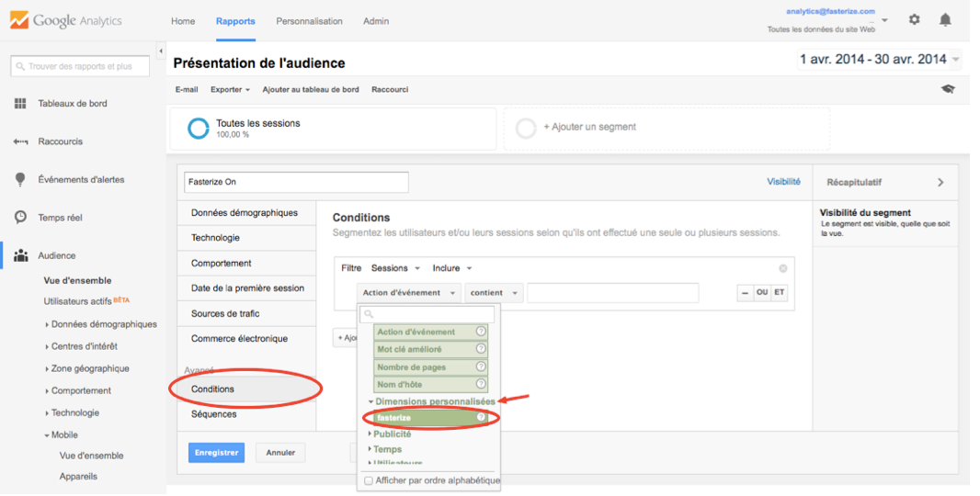Select the Séquences segment option
The width and height of the screenshot is (980, 496).
213,414
